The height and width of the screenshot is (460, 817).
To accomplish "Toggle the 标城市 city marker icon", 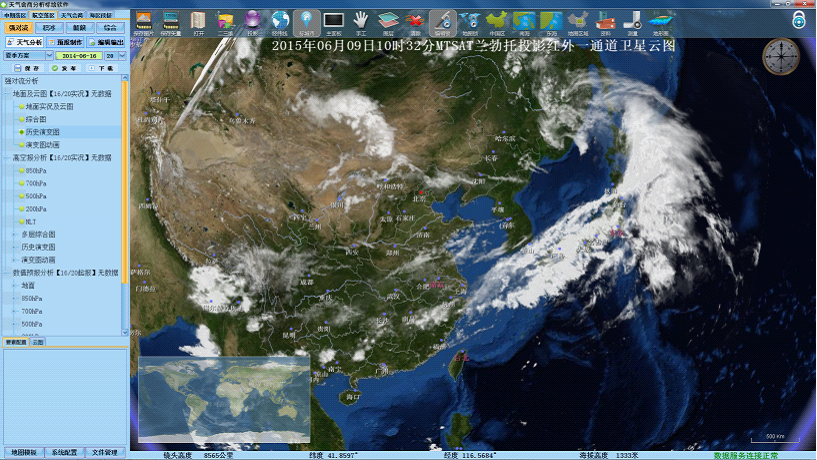I will click(x=306, y=23).
